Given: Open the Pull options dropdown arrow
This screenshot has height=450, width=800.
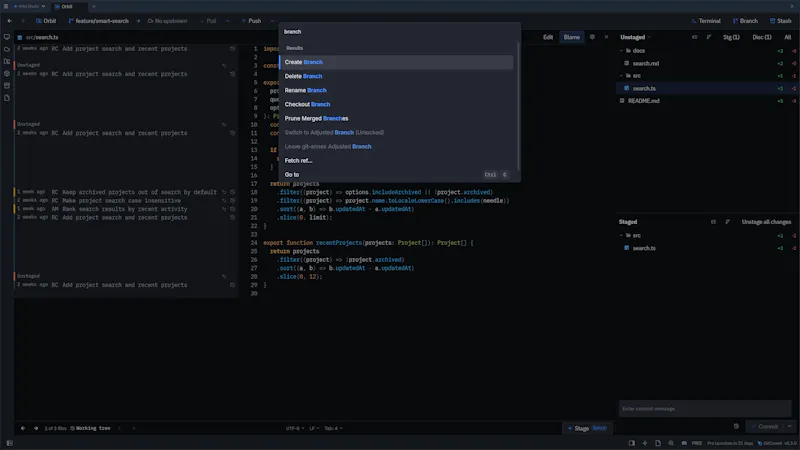Looking at the screenshot, I should [x=228, y=21].
